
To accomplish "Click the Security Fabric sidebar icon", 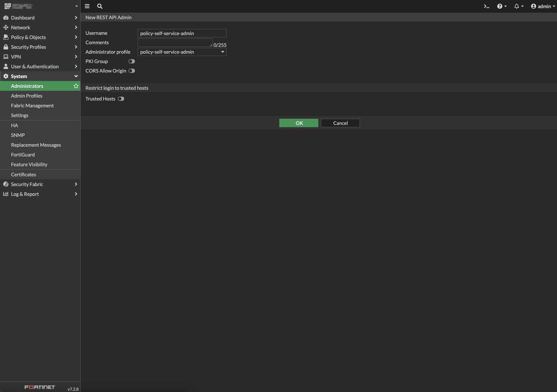I will pyautogui.click(x=6, y=184).
